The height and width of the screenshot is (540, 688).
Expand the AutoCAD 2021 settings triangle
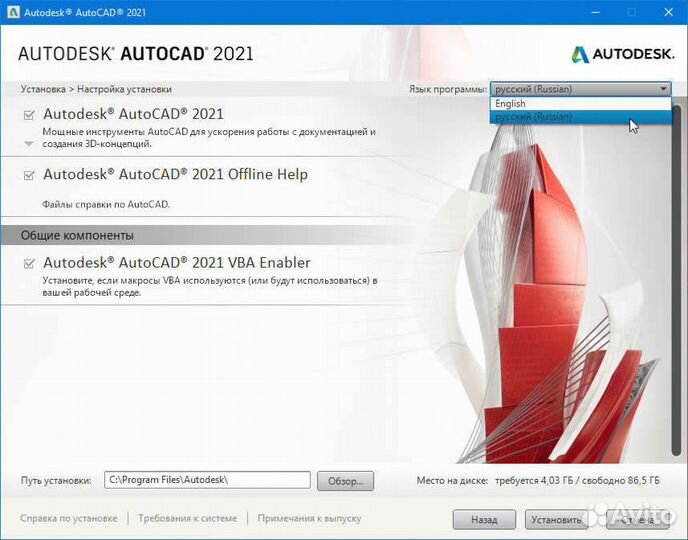click(29, 144)
